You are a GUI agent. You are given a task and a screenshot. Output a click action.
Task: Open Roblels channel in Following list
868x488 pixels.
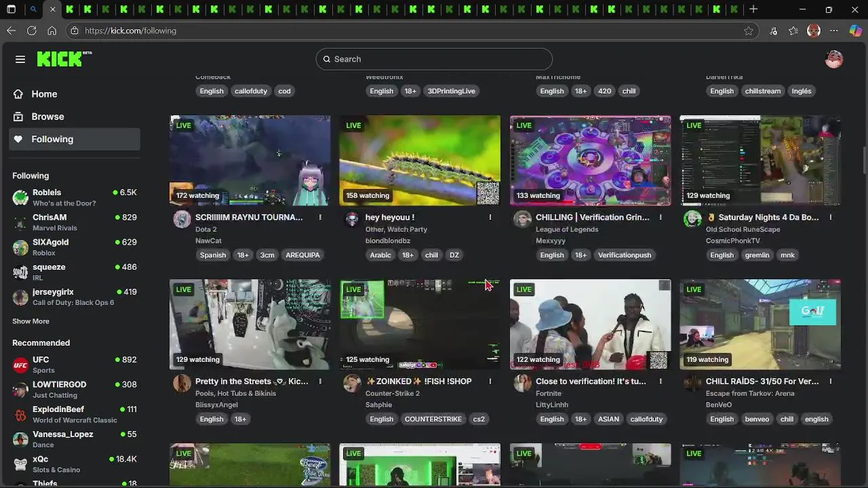coord(75,197)
